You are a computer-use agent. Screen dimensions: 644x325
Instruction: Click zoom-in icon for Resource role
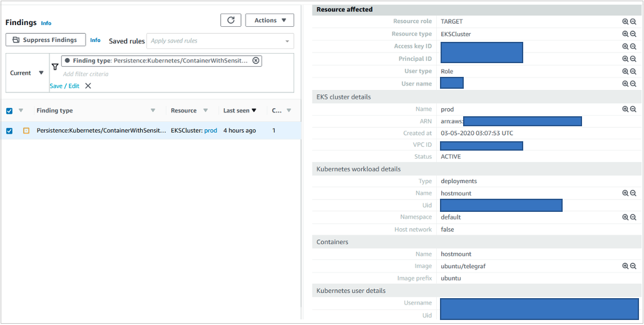pos(625,22)
